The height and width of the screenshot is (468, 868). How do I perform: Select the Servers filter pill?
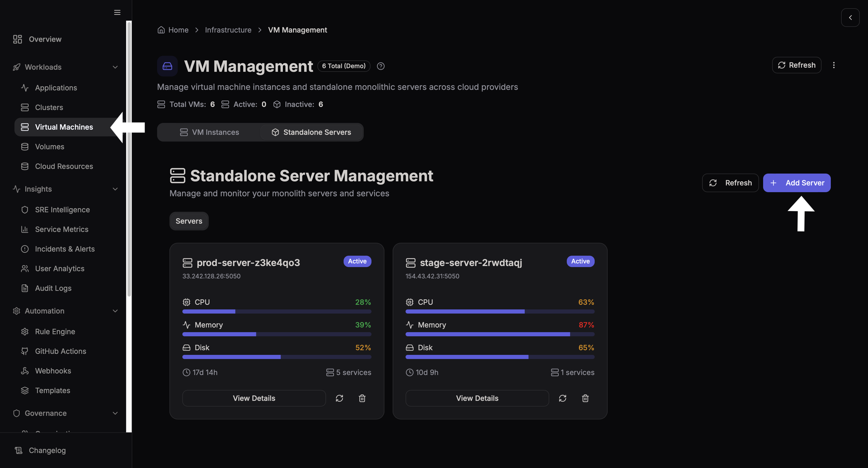tap(189, 221)
